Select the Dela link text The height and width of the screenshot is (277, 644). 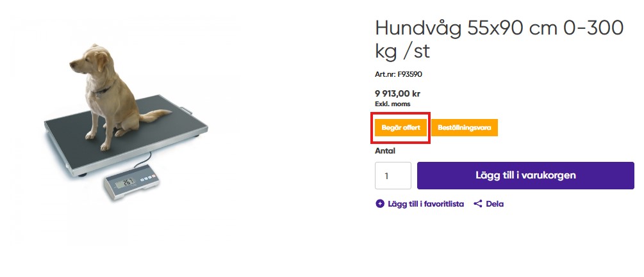[x=495, y=203]
